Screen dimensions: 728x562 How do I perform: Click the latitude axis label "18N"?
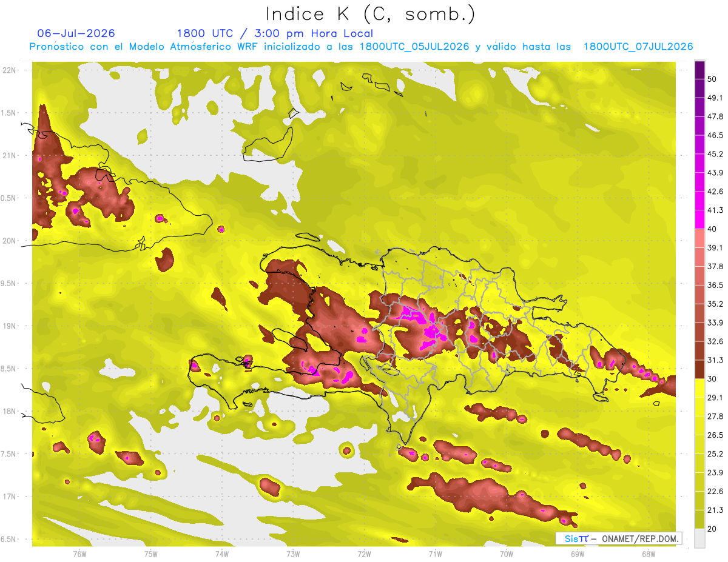(x=10, y=412)
